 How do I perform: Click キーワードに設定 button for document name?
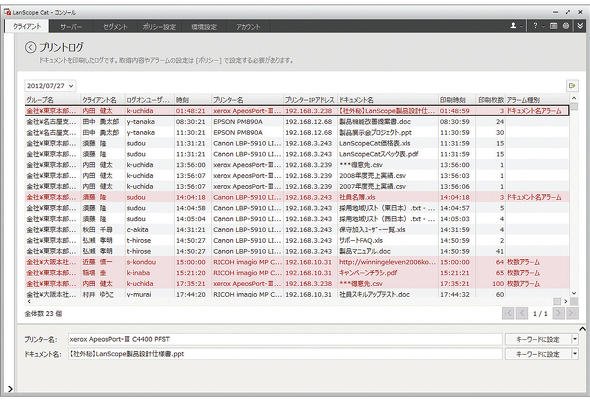(538, 354)
